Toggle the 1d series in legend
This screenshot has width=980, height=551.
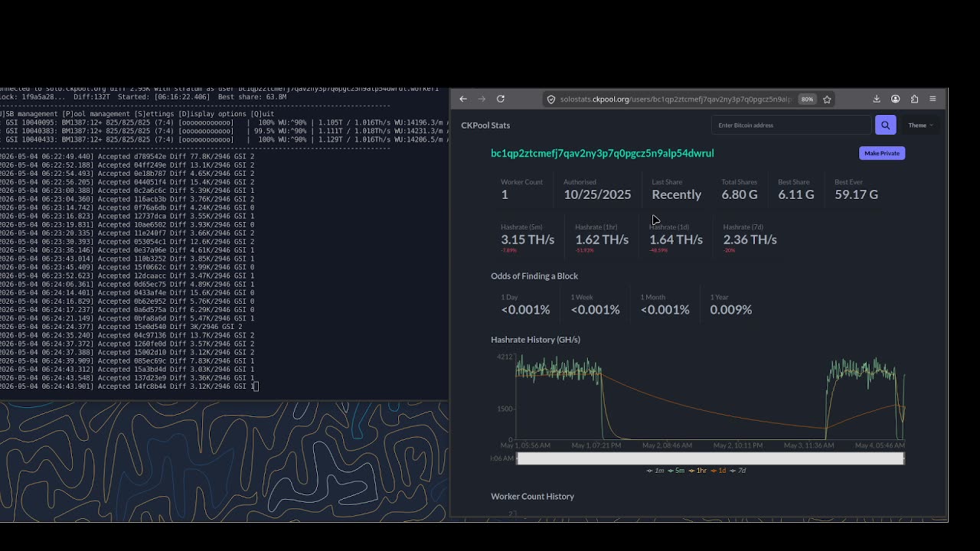[x=717, y=471]
